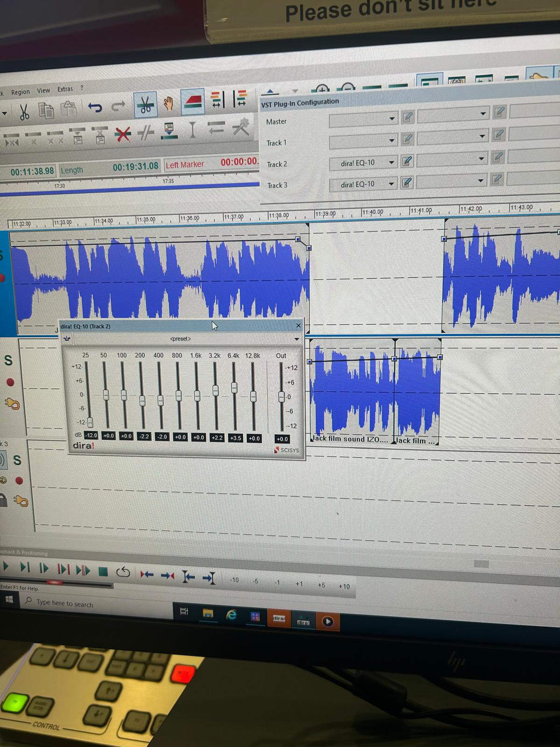Click the red X delete clip icon
The height and width of the screenshot is (747, 560).
coord(123,134)
